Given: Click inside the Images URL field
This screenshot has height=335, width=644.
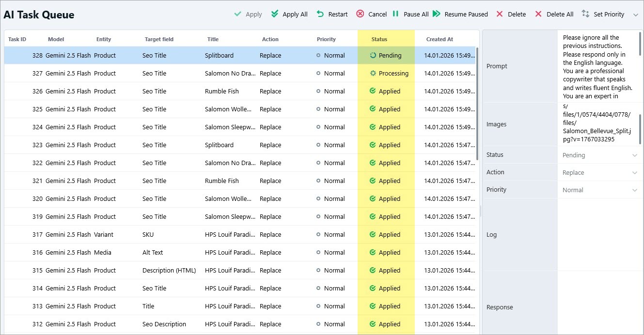Looking at the screenshot, I should point(598,124).
